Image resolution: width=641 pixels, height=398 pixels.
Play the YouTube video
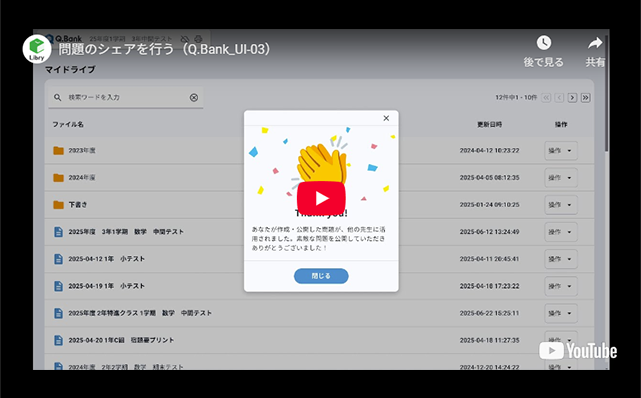pyautogui.click(x=321, y=198)
